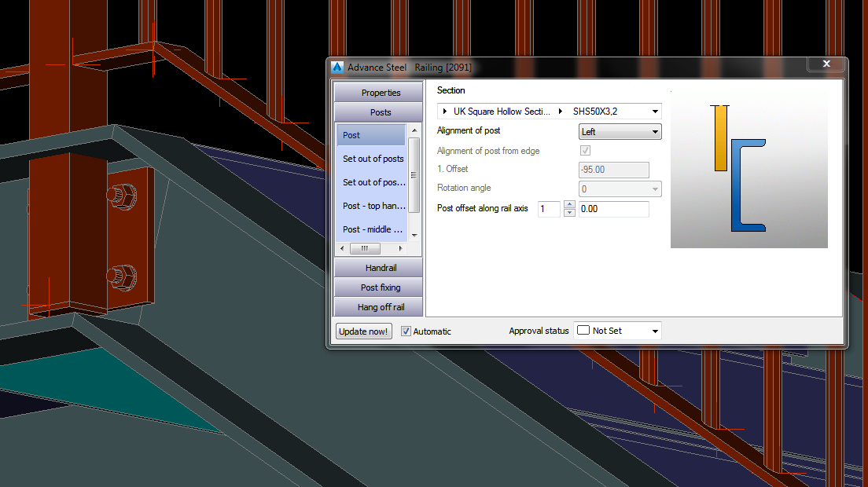868x487 pixels.
Task: Open the Posts category
Action: [379, 112]
